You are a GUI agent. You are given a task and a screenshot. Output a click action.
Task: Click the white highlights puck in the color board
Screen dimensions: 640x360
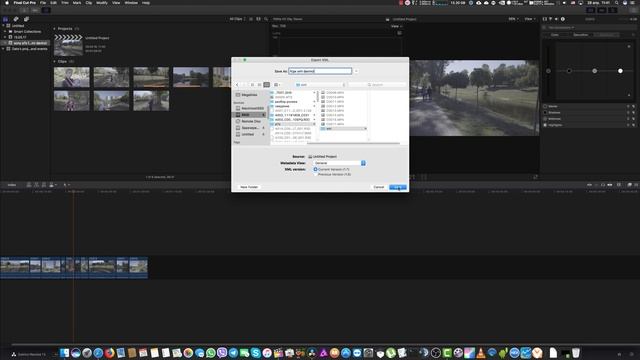[x=620, y=71]
